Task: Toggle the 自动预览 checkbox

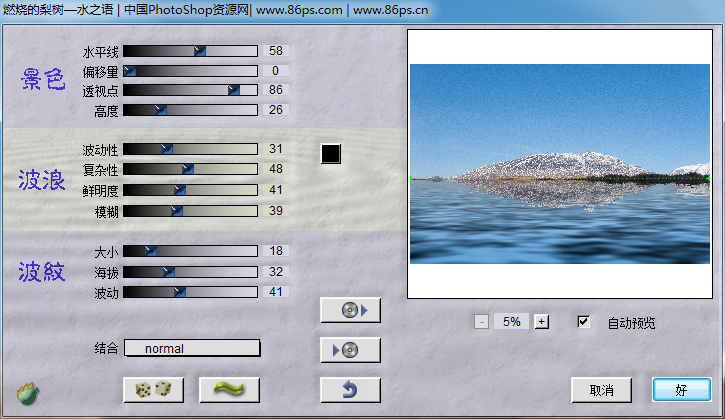Action: [x=584, y=321]
